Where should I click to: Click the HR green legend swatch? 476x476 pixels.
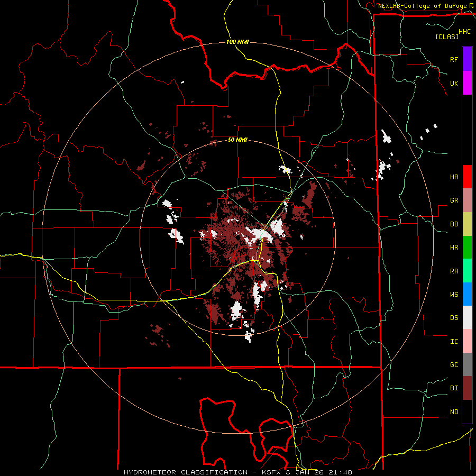click(x=467, y=248)
